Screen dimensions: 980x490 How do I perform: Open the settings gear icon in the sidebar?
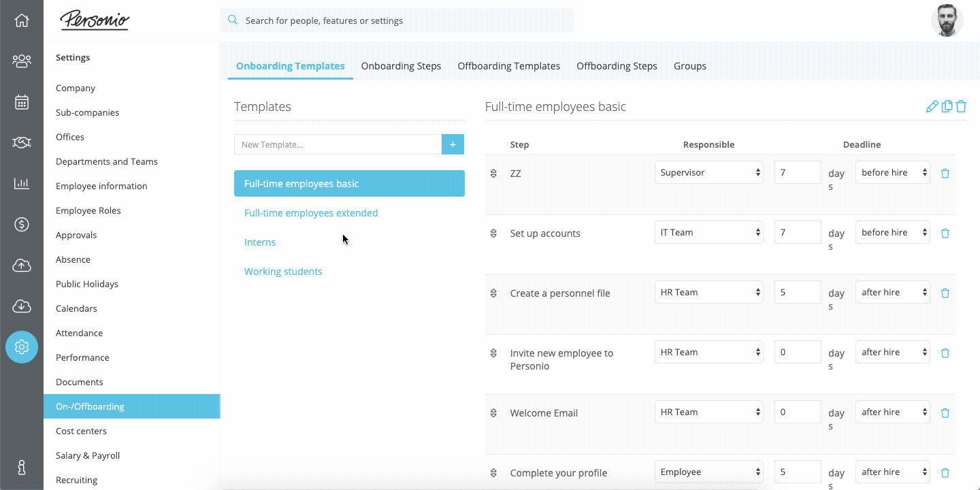[22, 346]
